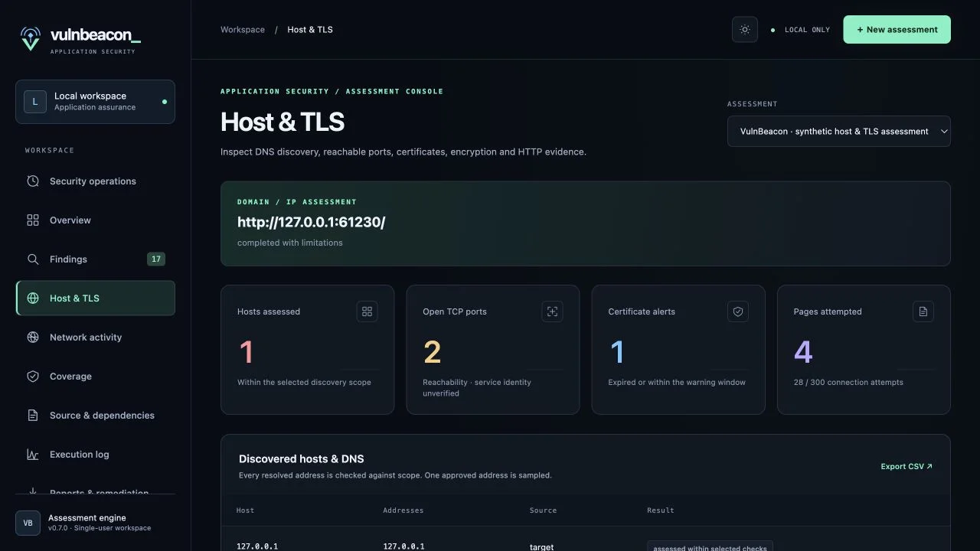Open the Findings section
Image resolution: width=980 pixels, height=551 pixels.
(95, 259)
